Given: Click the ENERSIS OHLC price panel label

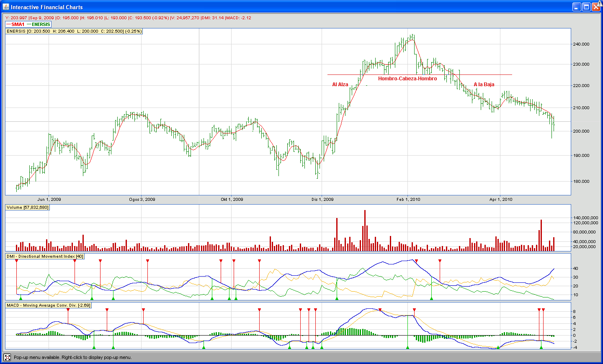Looking at the screenshot, I should [x=74, y=31].
